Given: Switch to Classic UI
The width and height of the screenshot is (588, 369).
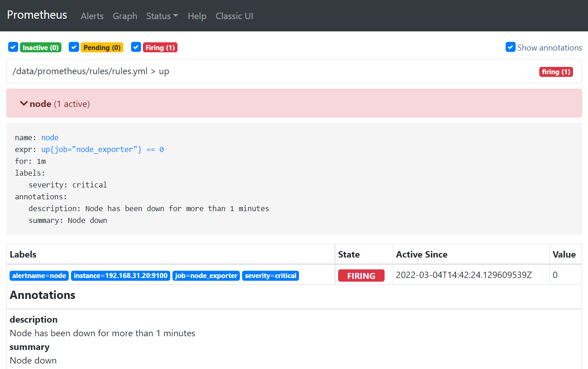Looking at the screenshot, I should click(x=234, y=16).
